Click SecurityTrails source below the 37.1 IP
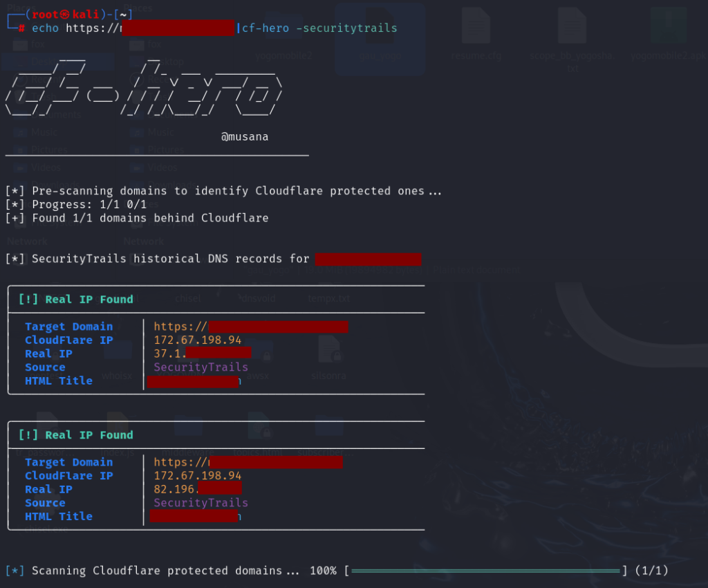708x588 pixels. (201, 367)
